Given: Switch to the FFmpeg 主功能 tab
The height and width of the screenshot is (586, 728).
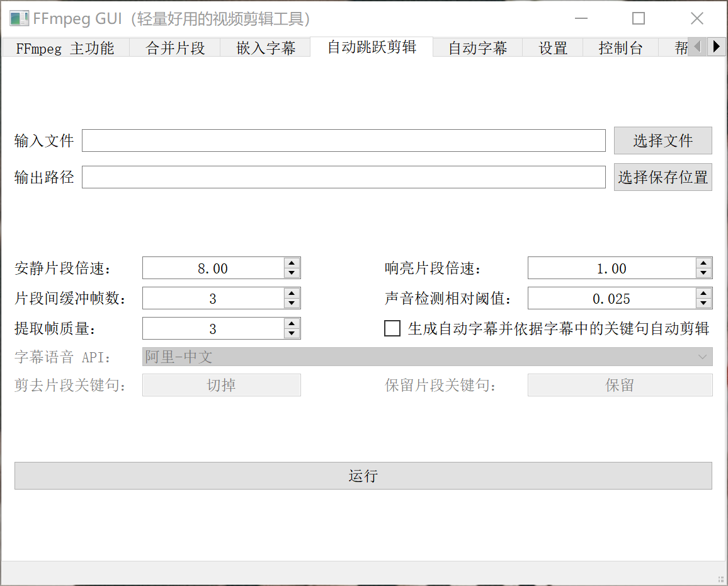Looking at the screenshot, I should pos(65,48).
